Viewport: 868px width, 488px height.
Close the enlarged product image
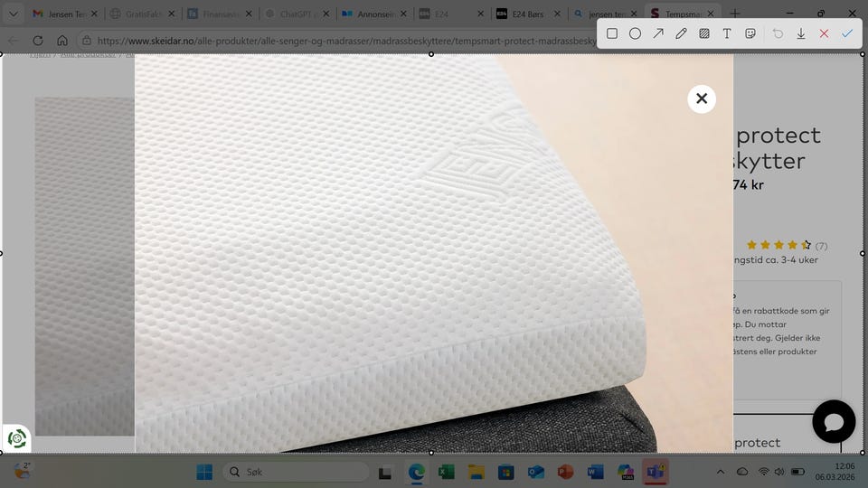(702, 99)
